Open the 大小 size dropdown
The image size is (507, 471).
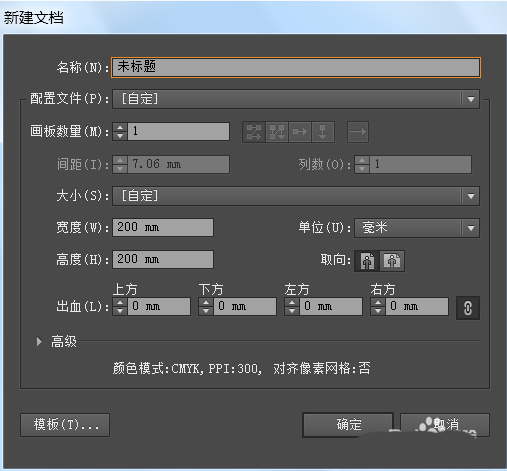296,196
